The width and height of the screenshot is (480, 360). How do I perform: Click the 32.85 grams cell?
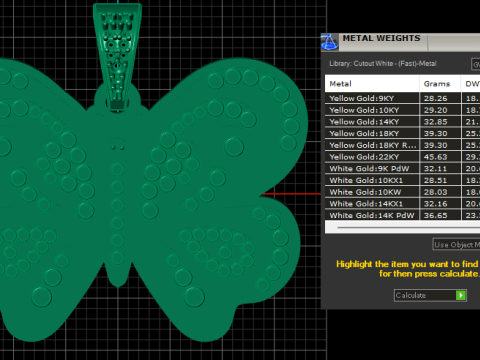[x=440, y=122]
